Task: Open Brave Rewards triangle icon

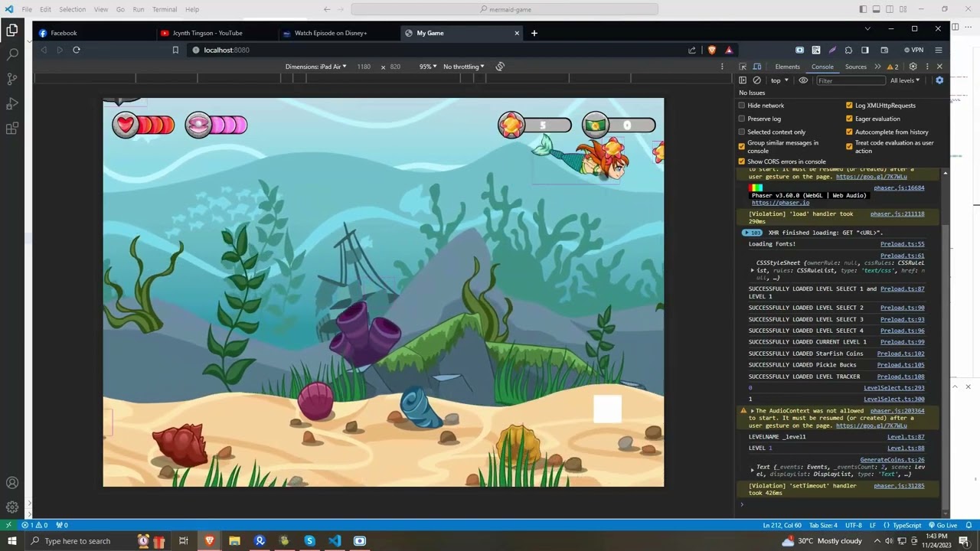Action: pyautogui.click(x=728, y=50)
